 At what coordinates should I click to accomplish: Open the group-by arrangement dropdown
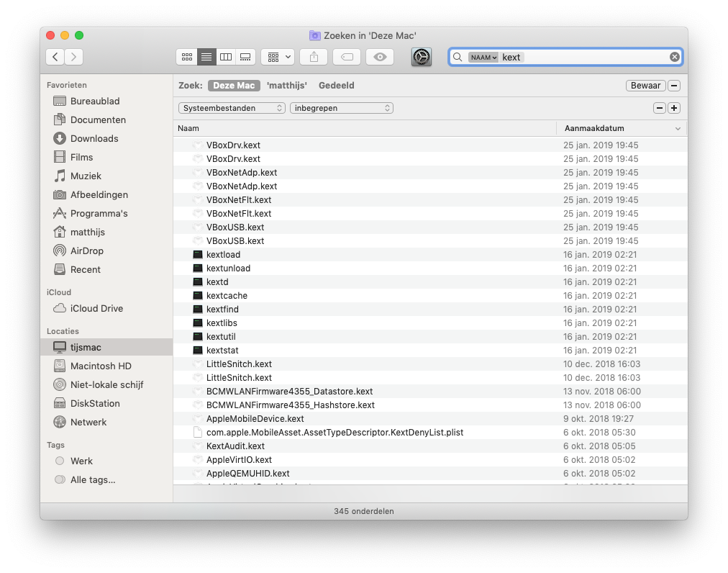277,57
